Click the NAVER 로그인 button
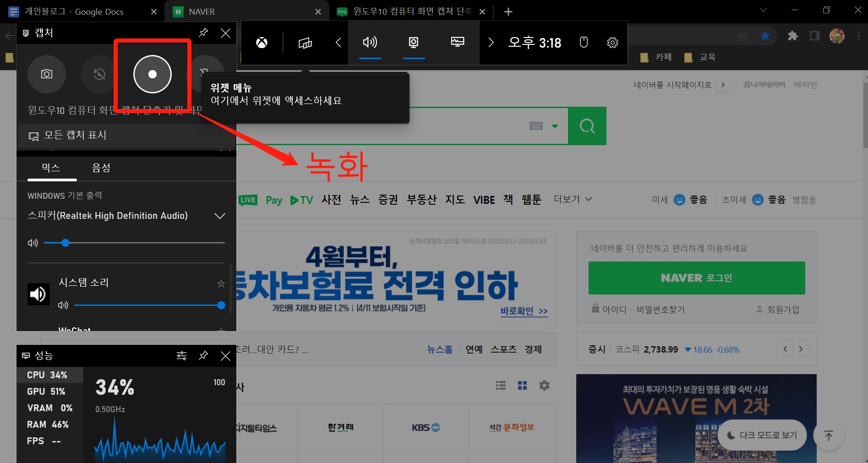 click(x=697, y=278)
